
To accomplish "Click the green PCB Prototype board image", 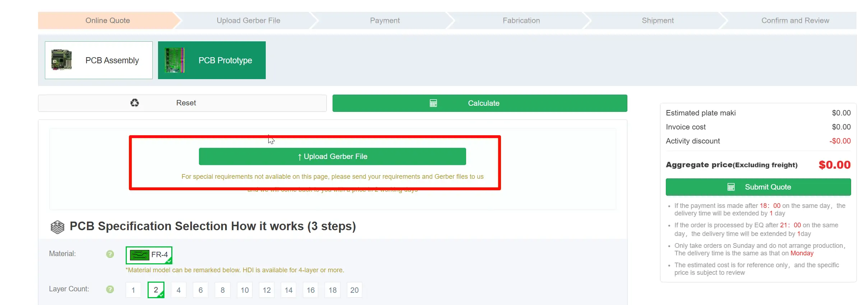I will click(175, 60).
